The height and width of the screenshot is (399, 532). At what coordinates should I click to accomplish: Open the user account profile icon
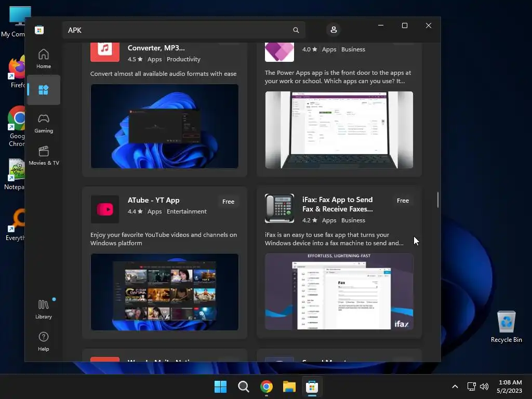click(x=334, y=30)
